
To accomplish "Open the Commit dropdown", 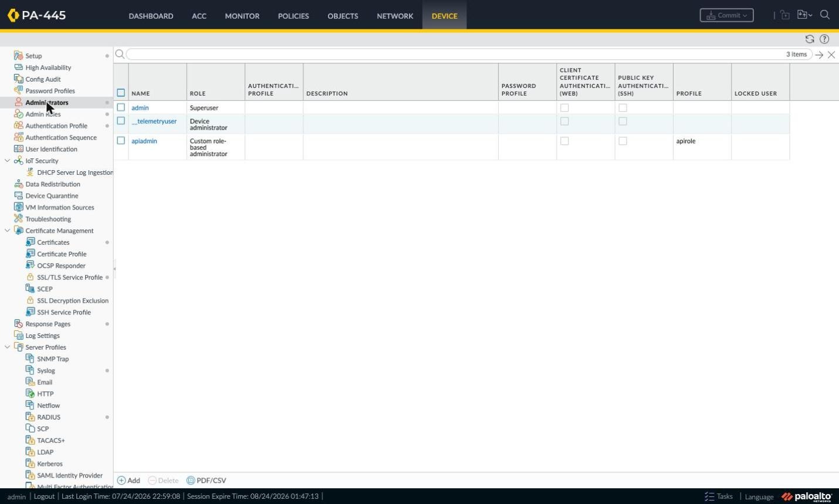I will pyautogui.click(x=726, y=15).
